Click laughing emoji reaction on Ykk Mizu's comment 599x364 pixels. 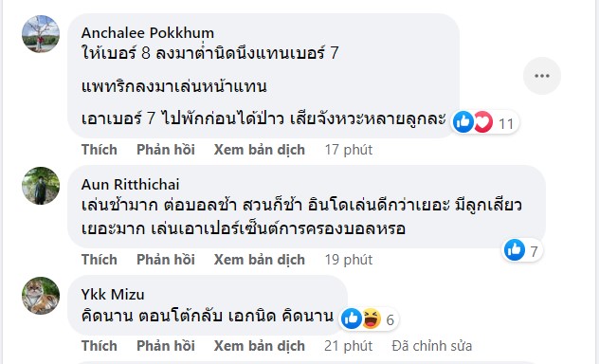click(x=372, y=318)
